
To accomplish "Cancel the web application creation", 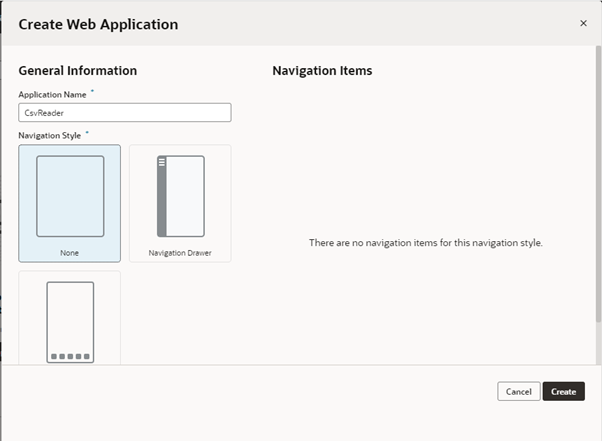I will 519,391.
